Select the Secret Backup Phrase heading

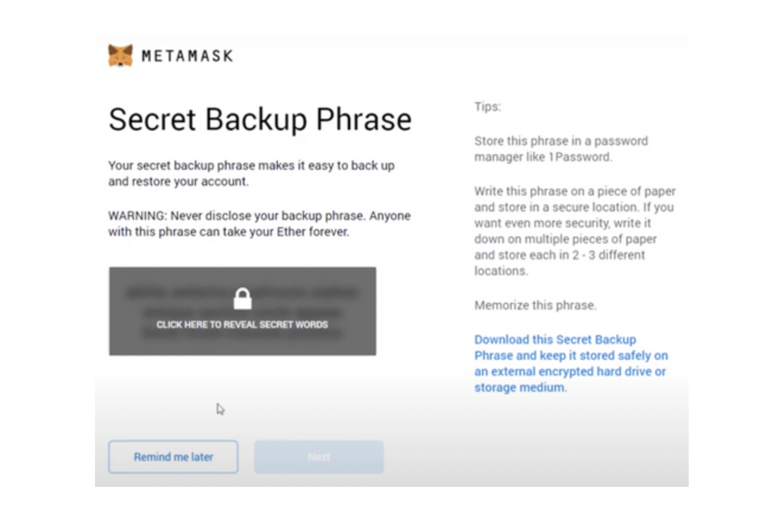click(260, 119)
